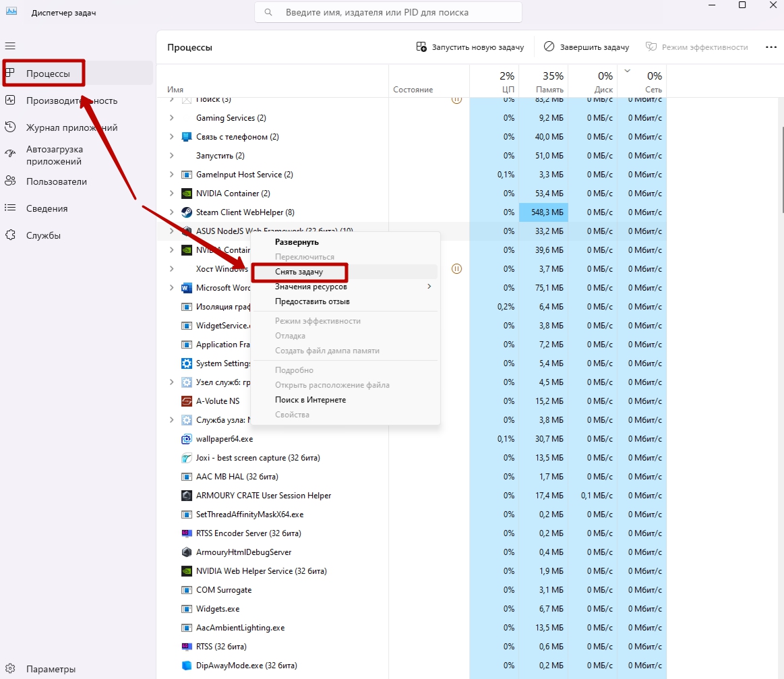Click the 548,3 МБ memory cell
784x679 pixels.
[x=543, y=212]
